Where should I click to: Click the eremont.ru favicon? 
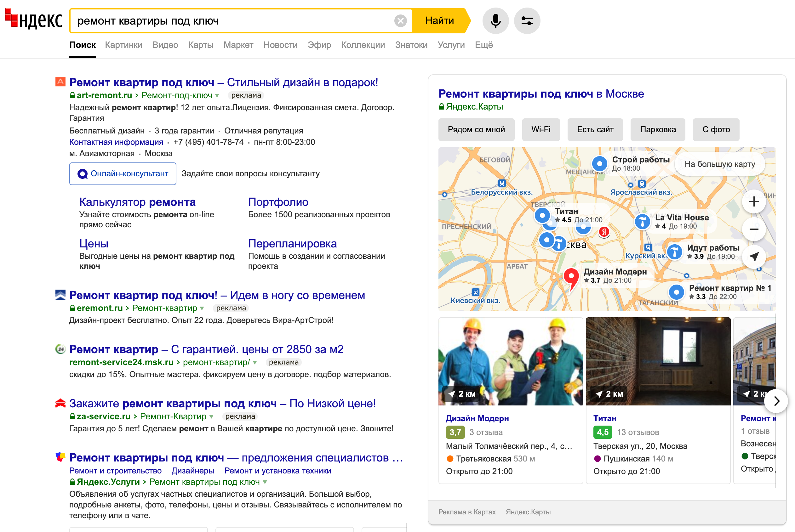click(60, 295)
